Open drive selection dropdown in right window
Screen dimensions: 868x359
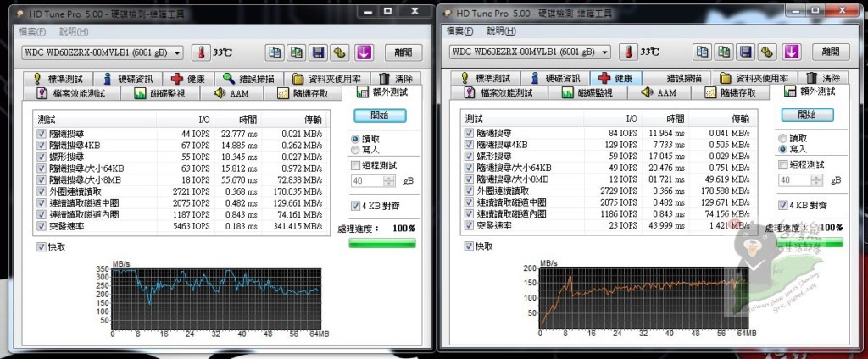pyautogui.click(x=531, y=52)
